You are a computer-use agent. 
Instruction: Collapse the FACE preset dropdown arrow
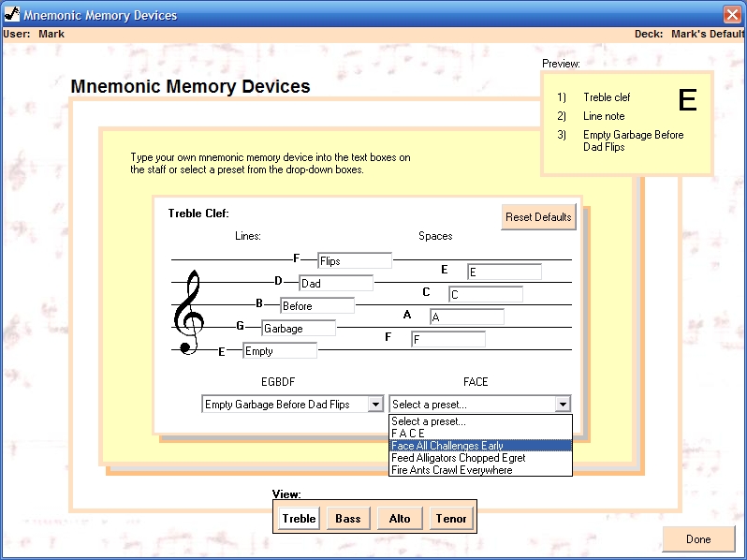click(x=563, y=405)
